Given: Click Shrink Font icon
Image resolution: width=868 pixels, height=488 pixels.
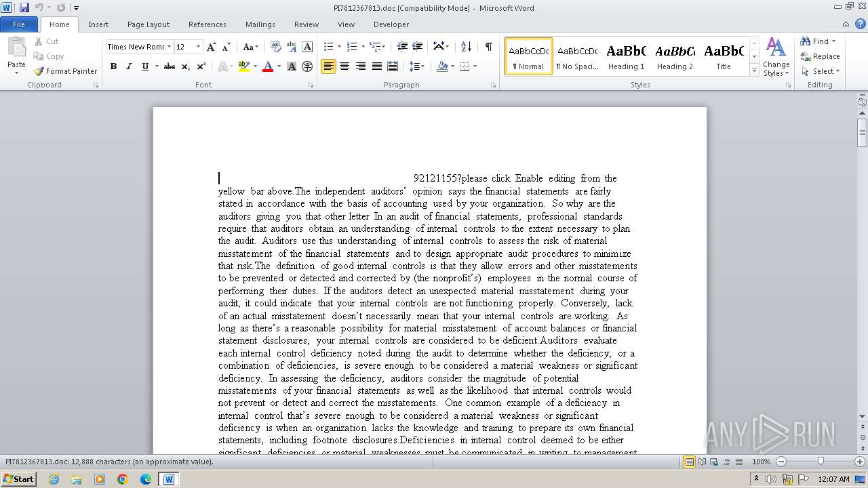Looking at the screenshot, I should (x=226, y=47).
